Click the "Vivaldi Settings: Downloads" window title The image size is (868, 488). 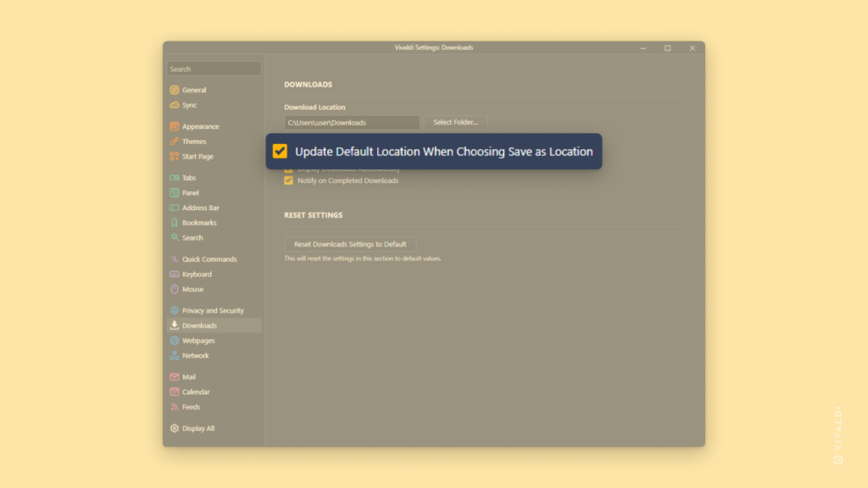pos(434,47)
